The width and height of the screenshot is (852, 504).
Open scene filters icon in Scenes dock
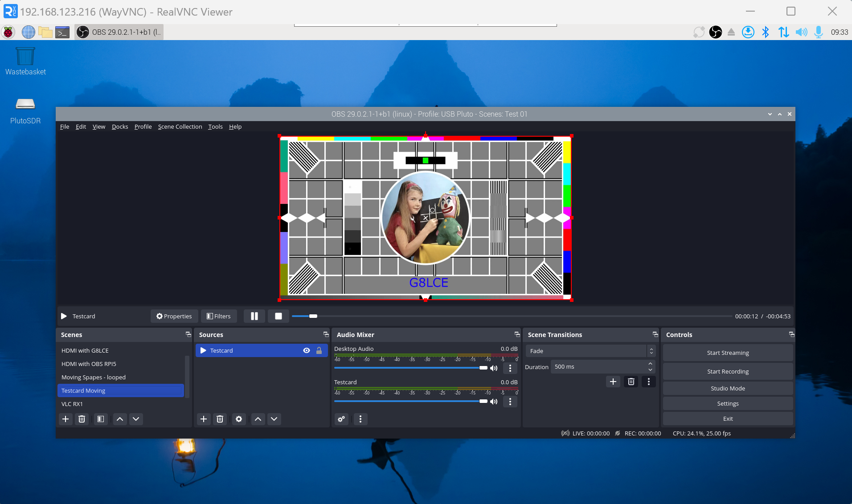pyautogui.click(x=101, y=419)
